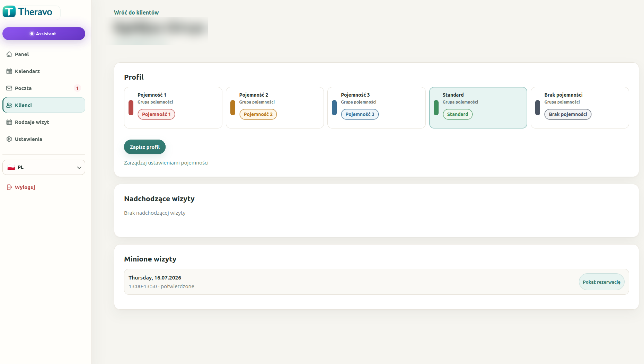Viewport: 644px width, 364px height.
Task: Click the Ustawienia gear icon
Action: [9, 139]
